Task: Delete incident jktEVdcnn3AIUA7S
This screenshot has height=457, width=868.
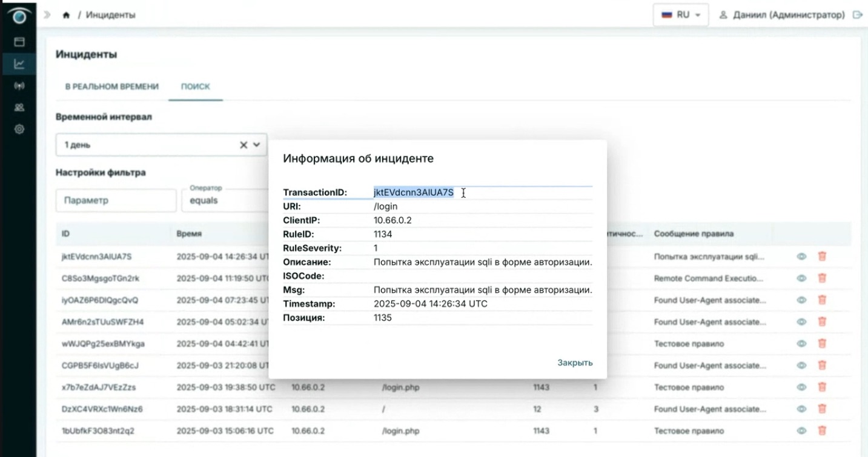Action: tap(822, 256)
